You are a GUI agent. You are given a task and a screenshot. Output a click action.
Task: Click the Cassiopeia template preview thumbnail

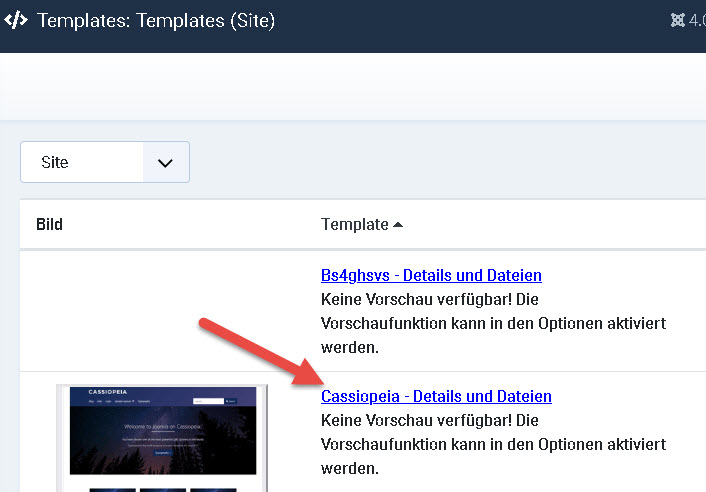click(162, 438)
